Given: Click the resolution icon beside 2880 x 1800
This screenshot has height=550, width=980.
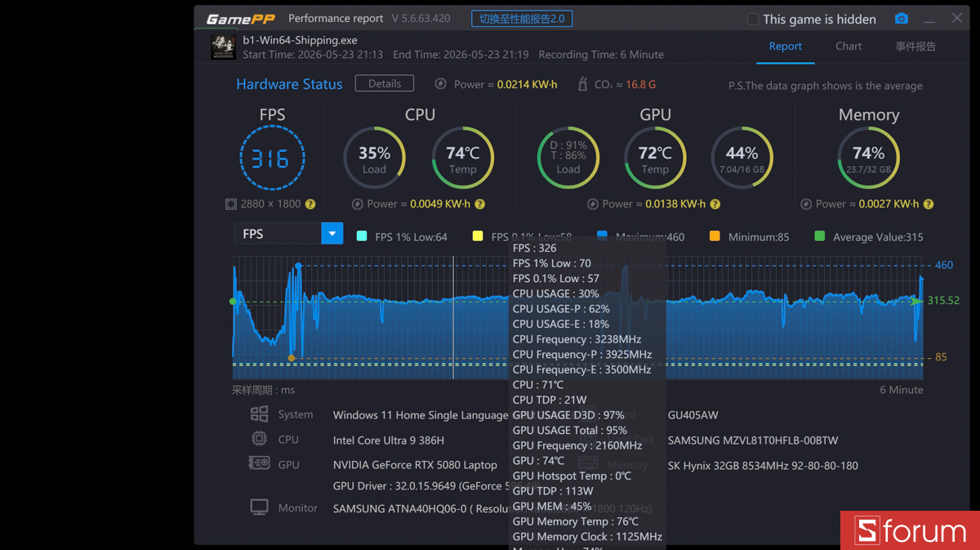Looking at the screenshot, I should 231,204.
